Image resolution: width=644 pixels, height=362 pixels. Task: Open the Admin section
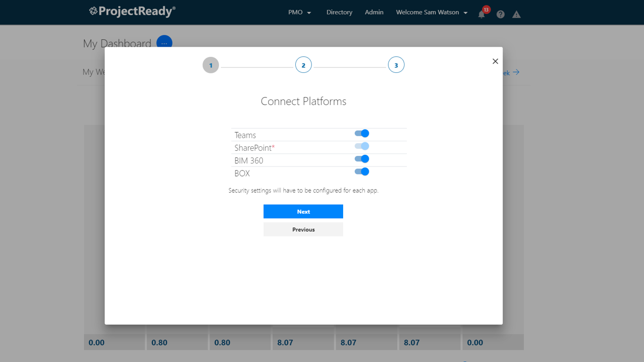374,12
